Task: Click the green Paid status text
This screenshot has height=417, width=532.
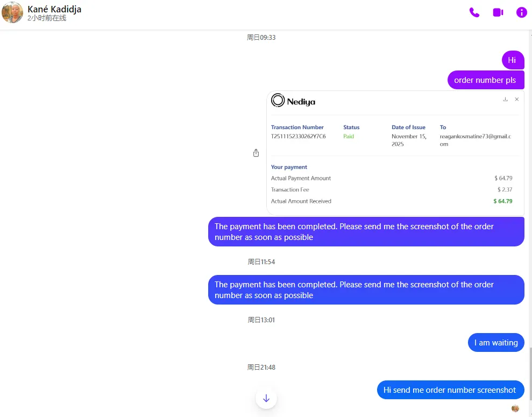Action: tap(349, 137)
